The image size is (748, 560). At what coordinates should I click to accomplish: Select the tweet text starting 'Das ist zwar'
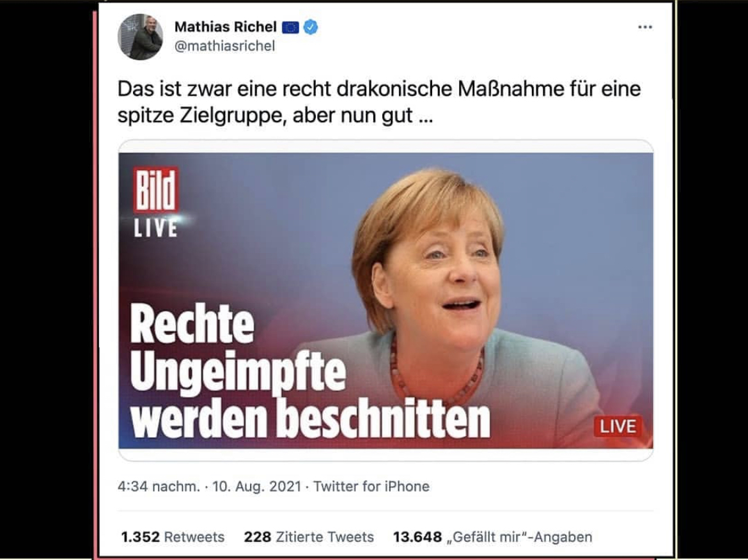coord(378,102)
